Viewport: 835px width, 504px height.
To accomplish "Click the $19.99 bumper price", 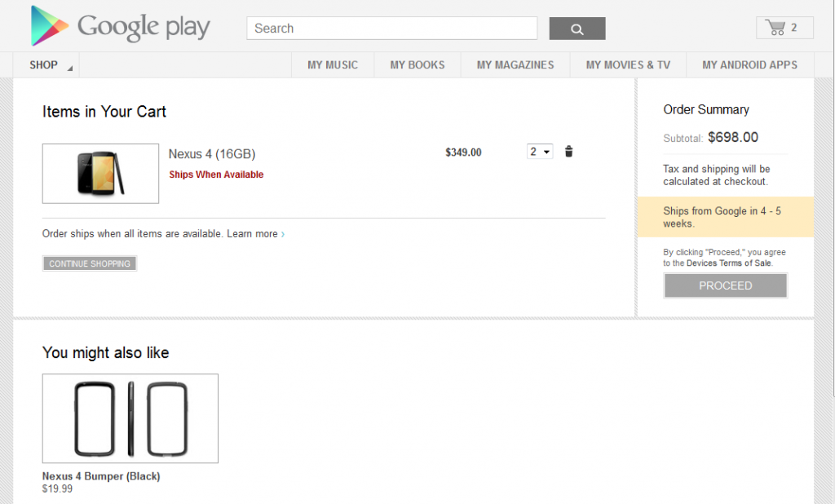I will click(x=58, y=489).
